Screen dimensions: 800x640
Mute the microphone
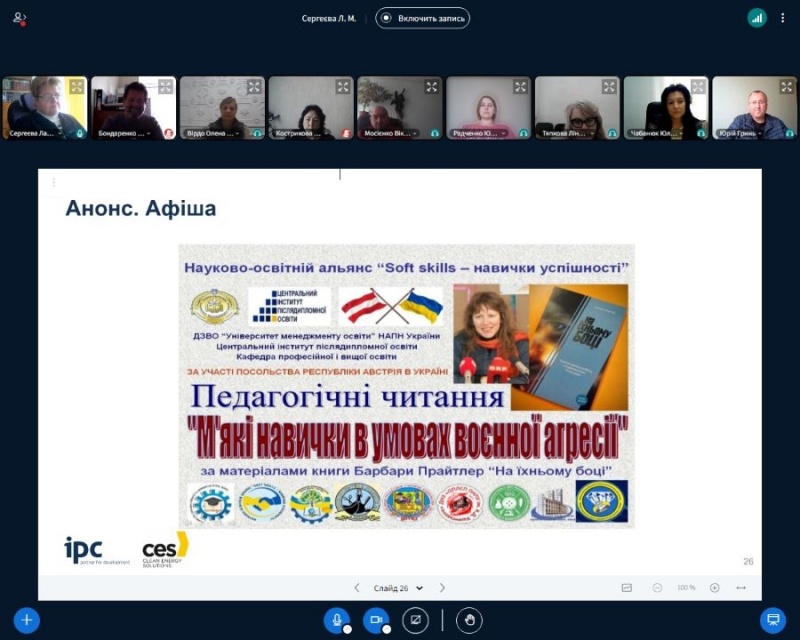[338, 620]
